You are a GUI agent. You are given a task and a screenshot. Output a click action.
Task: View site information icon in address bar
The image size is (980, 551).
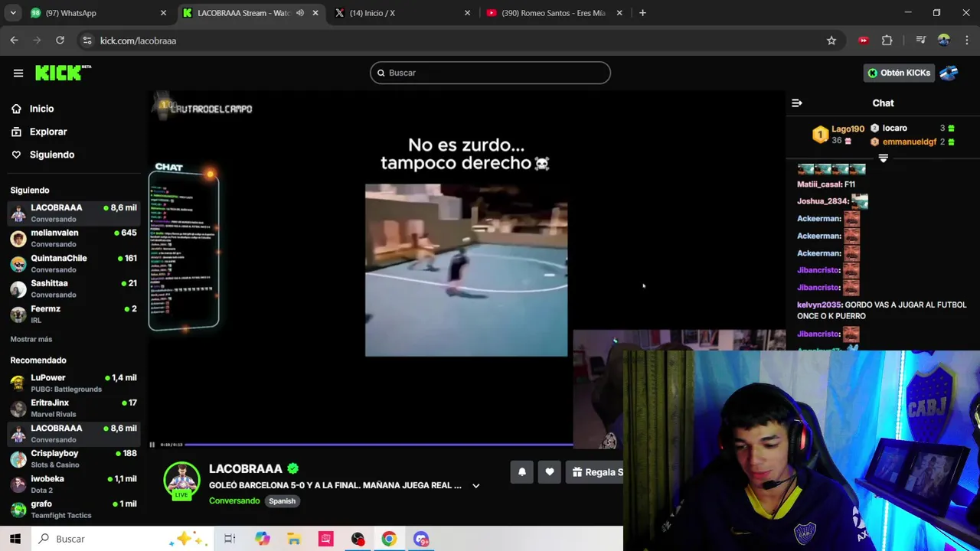coord(87,41)
